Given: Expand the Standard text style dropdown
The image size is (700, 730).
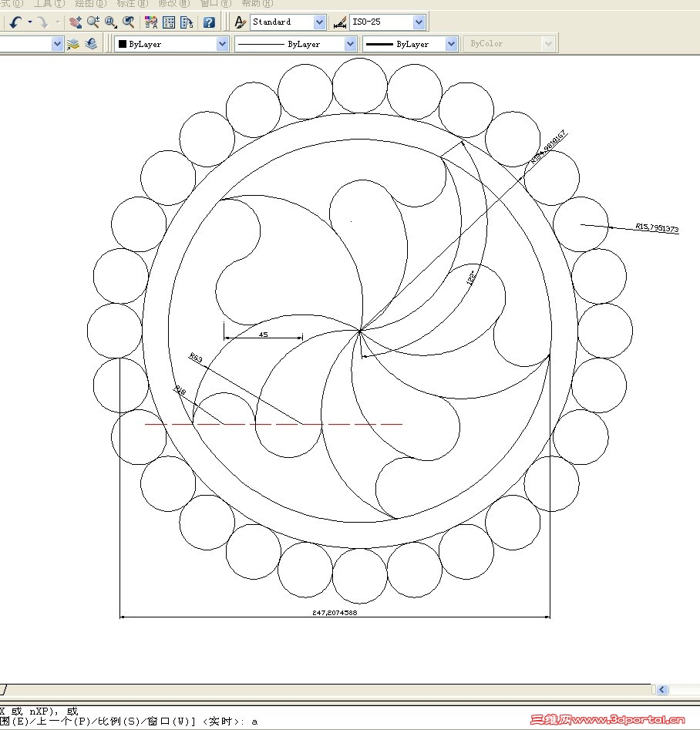Looking at the screenshot, I should point(319,22).
